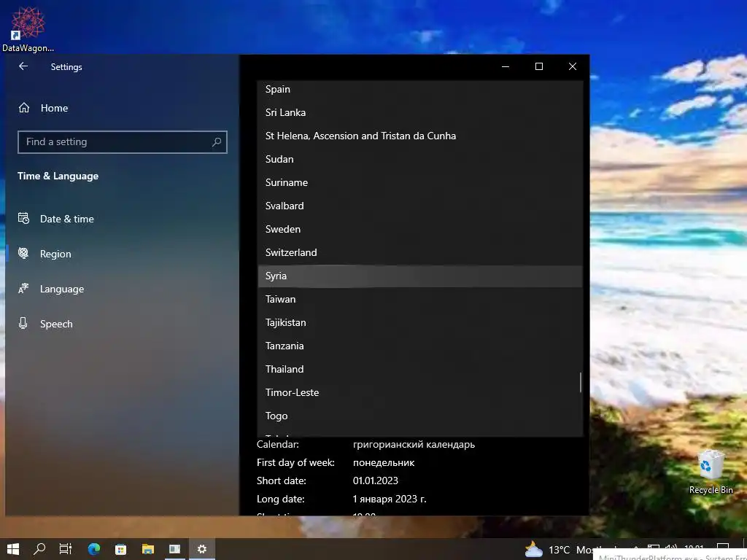Image resolution: width=747 pixels, height=560 pixels.
Task: Open the Windows Start menu
Action: (13, 549)
